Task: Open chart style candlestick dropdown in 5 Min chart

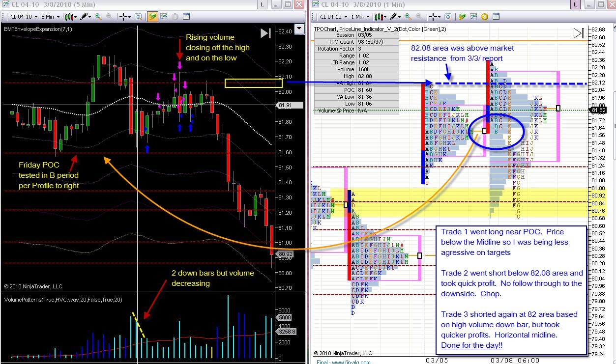Action: (x=71, y=17)
